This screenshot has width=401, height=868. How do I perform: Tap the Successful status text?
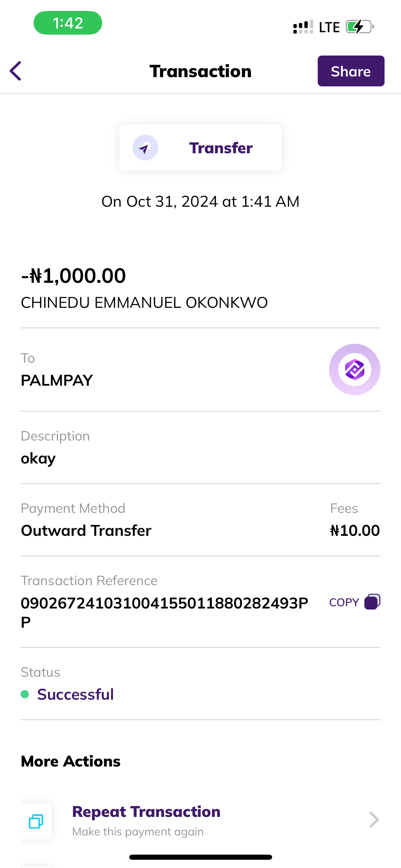pos(75,694)
